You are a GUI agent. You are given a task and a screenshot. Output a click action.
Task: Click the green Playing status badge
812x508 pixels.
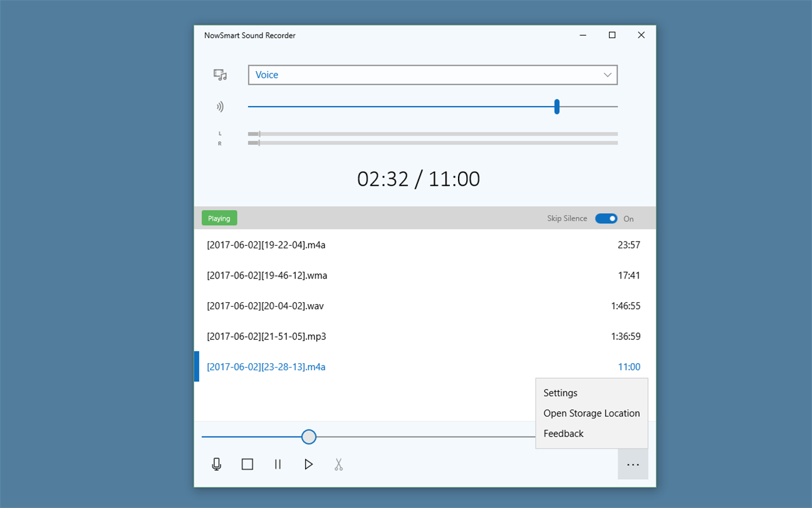pyautogui.click(x=219, y=218)
